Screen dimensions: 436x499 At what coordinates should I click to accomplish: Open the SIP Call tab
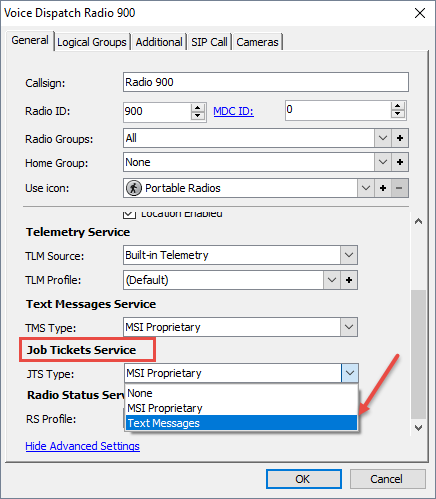tap(209, 42)
